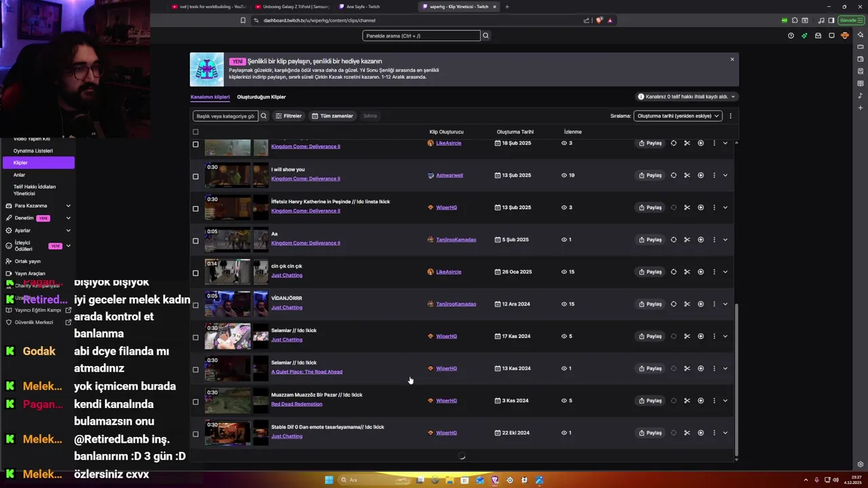Switch to 'Oluşturduğum Klipler' tab
Viewport: 868px width, 488px height.
[x=261, y=97]
